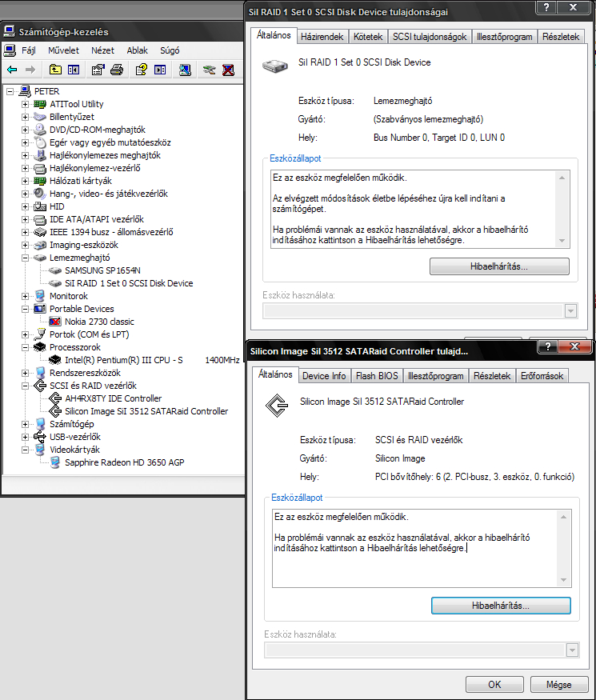Open Illesztőprogram tab in SATARaid Controller dialog
Viewport: 596px width, 700px height.
pyautogui.click(x=436, y=376)
